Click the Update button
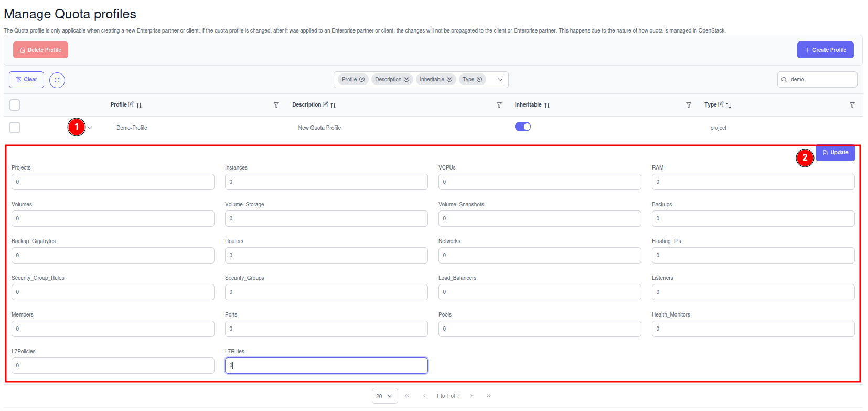Screen dimensions: 868x411 click(835, 153)
